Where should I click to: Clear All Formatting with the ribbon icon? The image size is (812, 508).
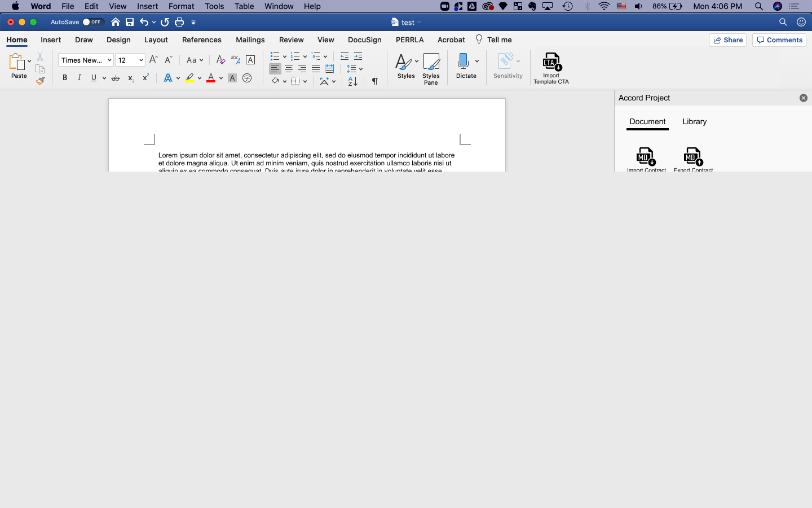coord(220,59)
